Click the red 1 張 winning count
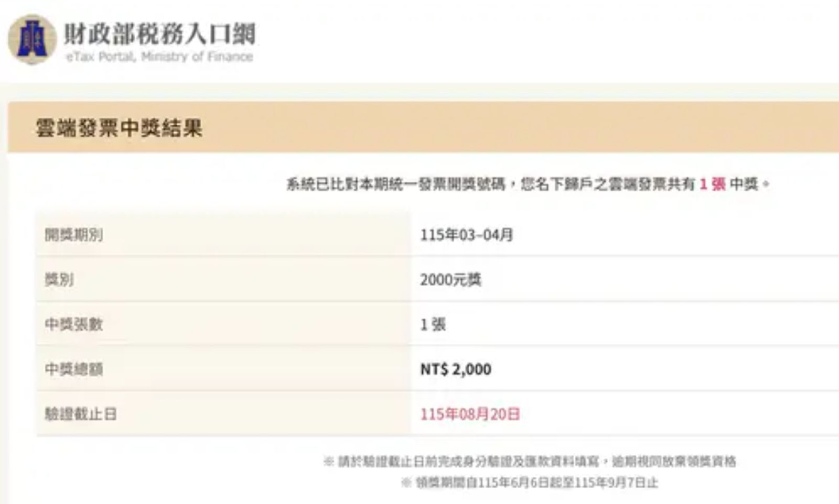Image resolution: width=839 pixels, height=504 pixels. point(713,184)
